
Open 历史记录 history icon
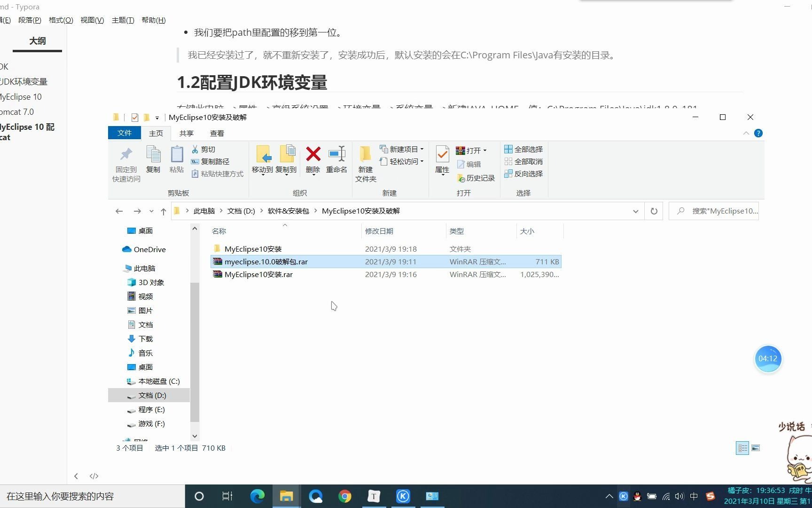[476, 178]
